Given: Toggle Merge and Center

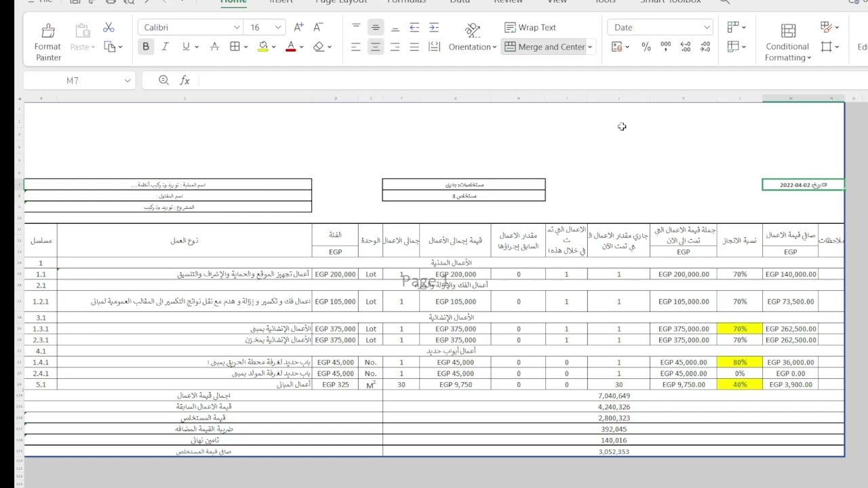Looking at the screenshot, I should (x=545, y=47).
